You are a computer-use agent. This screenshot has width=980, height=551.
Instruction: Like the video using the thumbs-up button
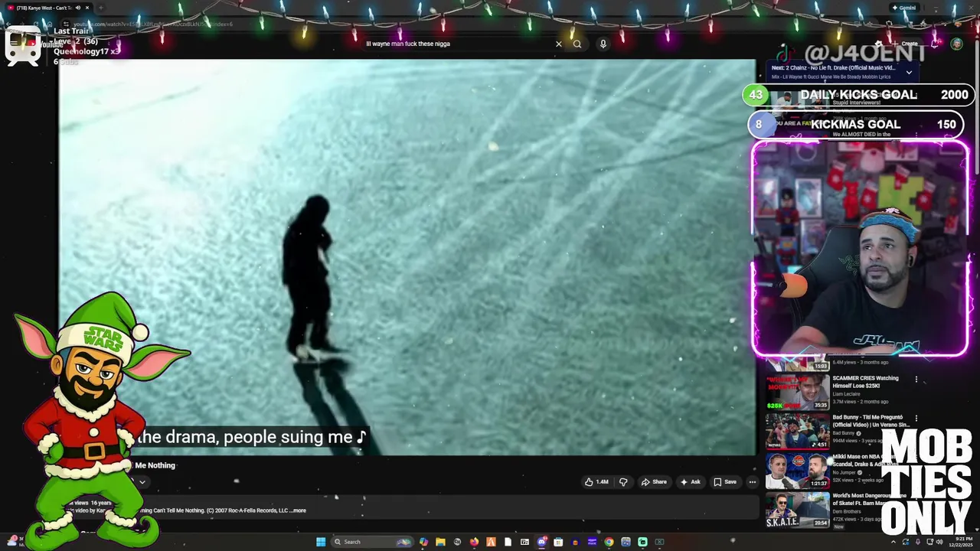pos(596,482)
